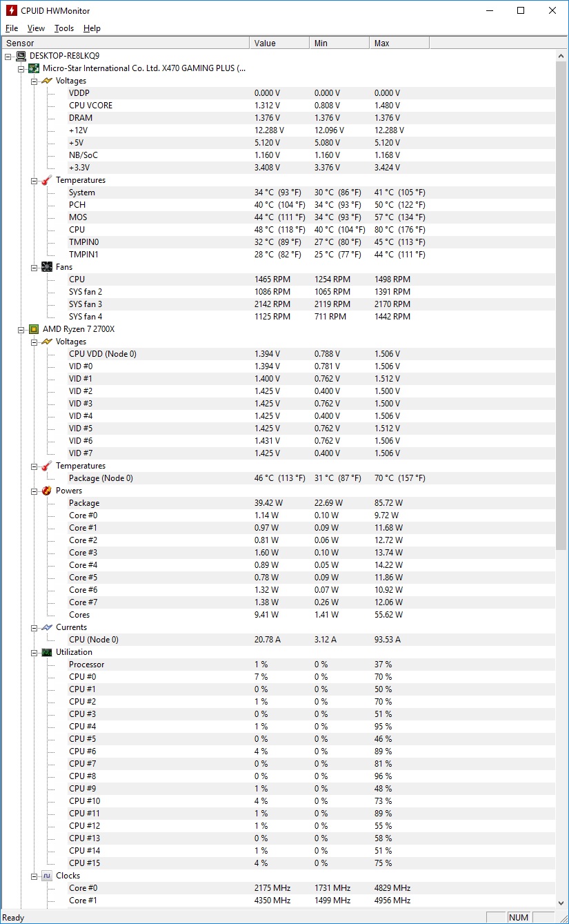The height and width of the screenshot is (924, 569).
Task: Select the Cores power total row
Action: [x=278, y=615]
